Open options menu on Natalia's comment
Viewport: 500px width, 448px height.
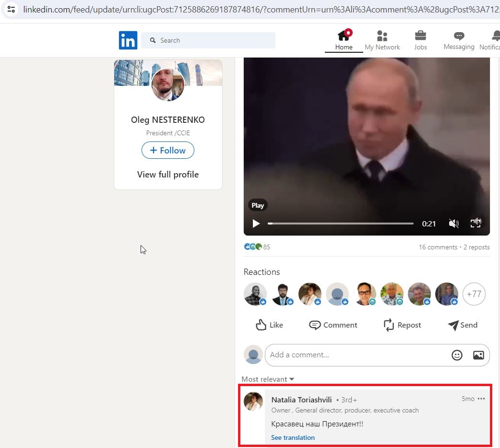coord(481,399)
